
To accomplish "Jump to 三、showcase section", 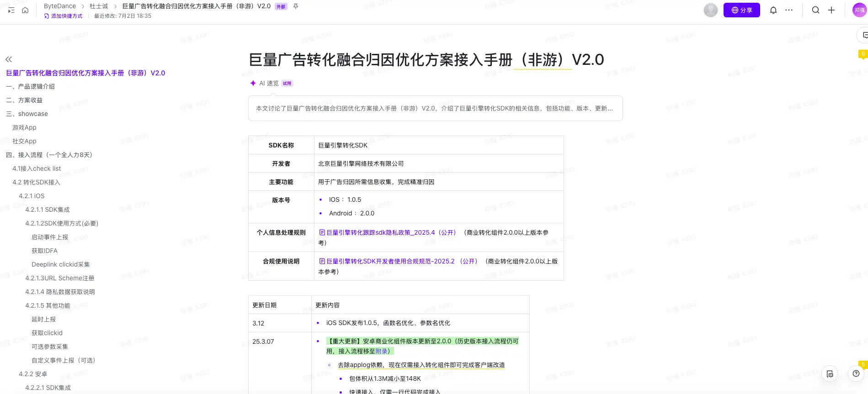I will coord(27,114).
